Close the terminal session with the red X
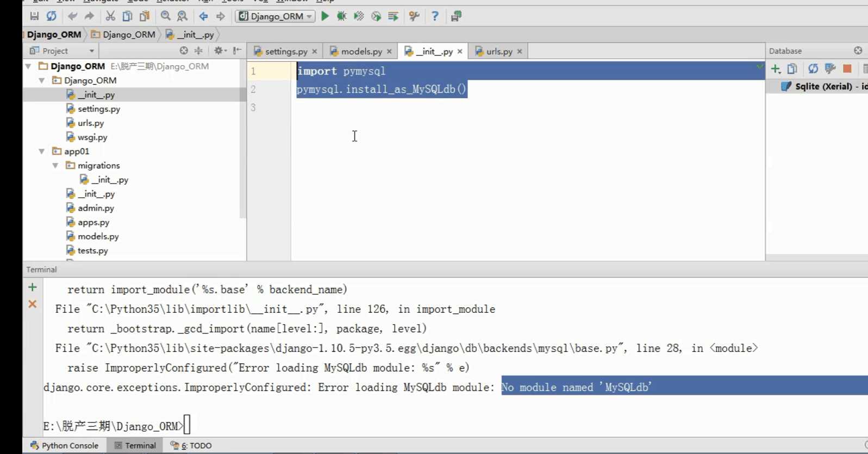868x454 pixels. (x=33, y=304)
